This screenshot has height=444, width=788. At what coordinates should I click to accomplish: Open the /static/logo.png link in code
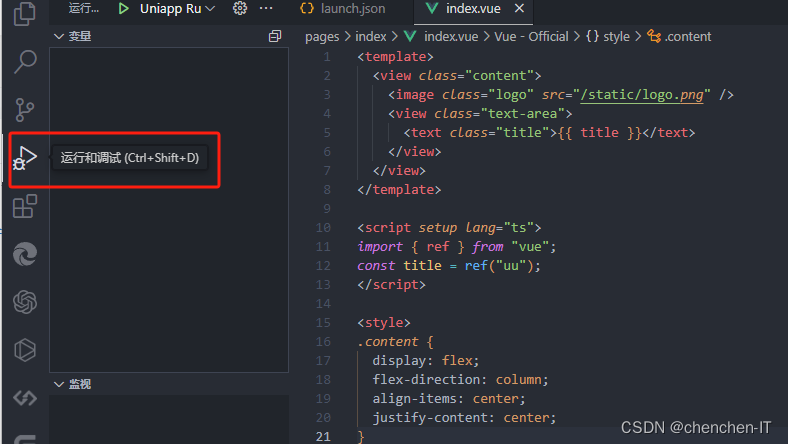pos(642,95)
